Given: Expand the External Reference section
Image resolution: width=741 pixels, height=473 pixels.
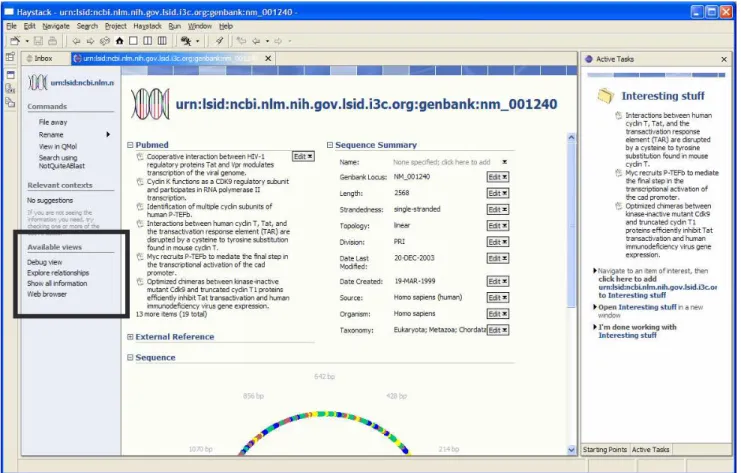Looking at the screenshot, I should pos(130,337).
